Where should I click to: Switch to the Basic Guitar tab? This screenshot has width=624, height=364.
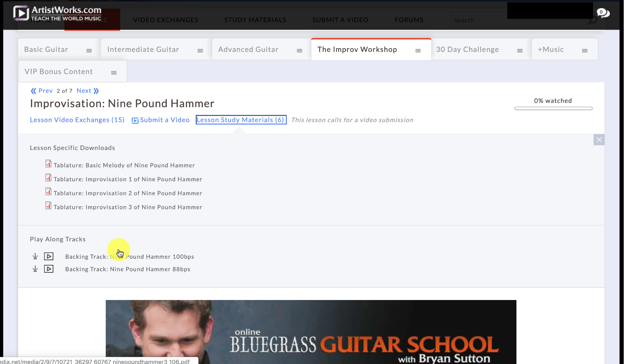point(46,50)
